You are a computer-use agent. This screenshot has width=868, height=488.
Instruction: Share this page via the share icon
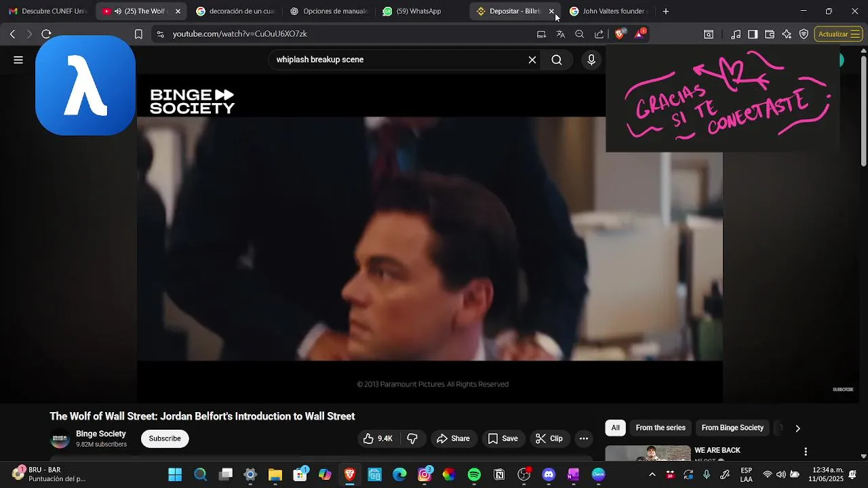599,34
